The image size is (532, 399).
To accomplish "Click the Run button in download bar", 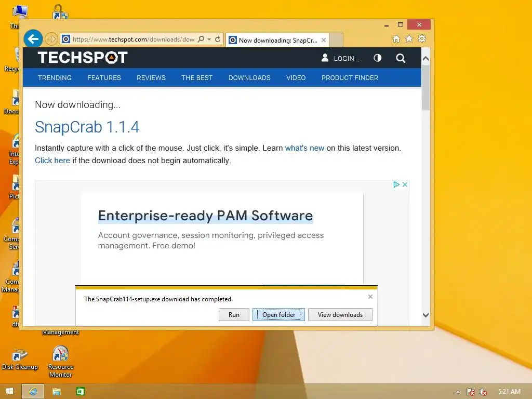I will click(x=234, y=314).
